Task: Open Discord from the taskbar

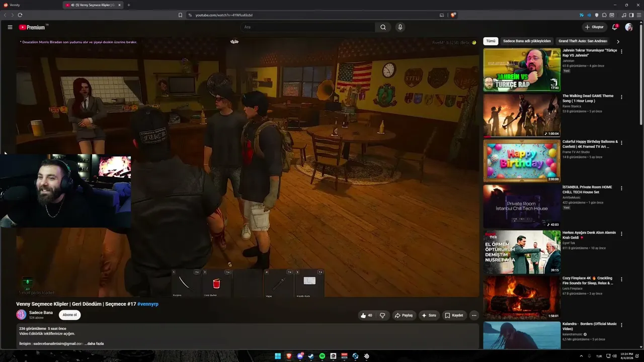Action: click(300, 356)
